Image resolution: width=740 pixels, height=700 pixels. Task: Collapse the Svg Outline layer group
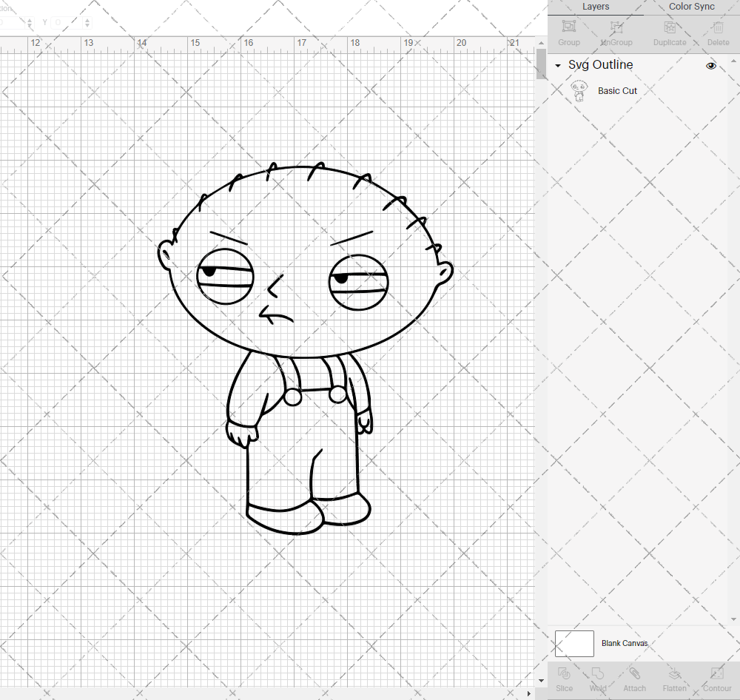coord(557,65)
